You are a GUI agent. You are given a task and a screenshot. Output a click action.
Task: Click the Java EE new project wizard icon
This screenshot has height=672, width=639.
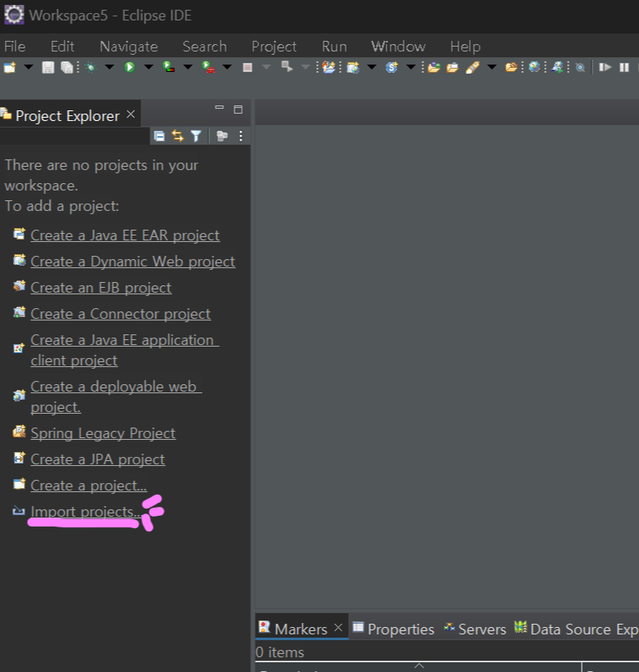coord(329,67)
